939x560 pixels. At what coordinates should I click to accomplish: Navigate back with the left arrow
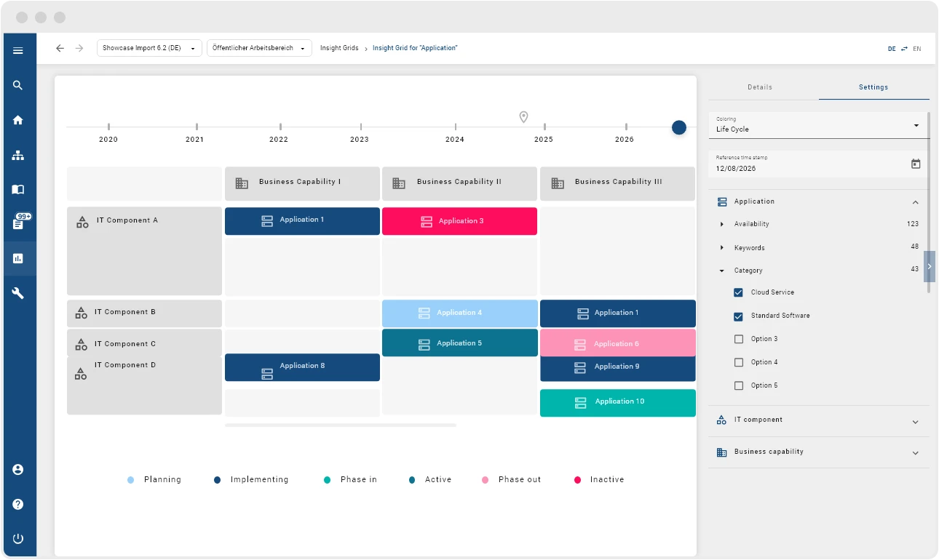(x=60, y=48)
